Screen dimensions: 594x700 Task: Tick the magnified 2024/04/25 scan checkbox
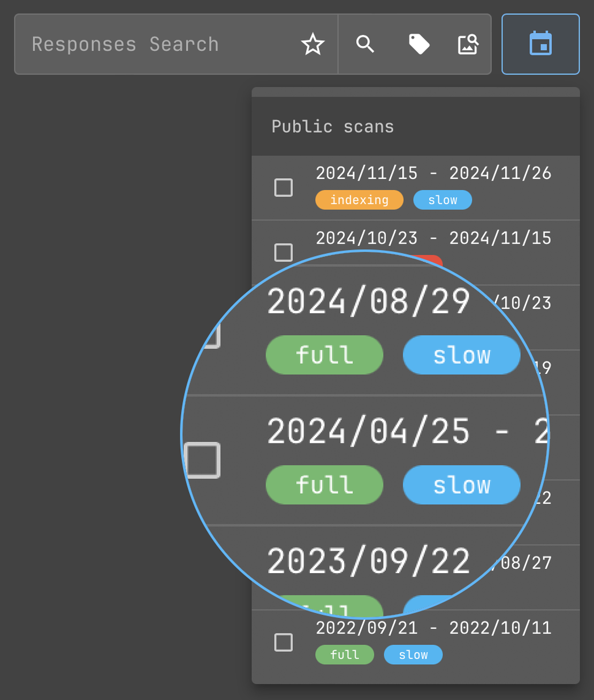(202, 460)
